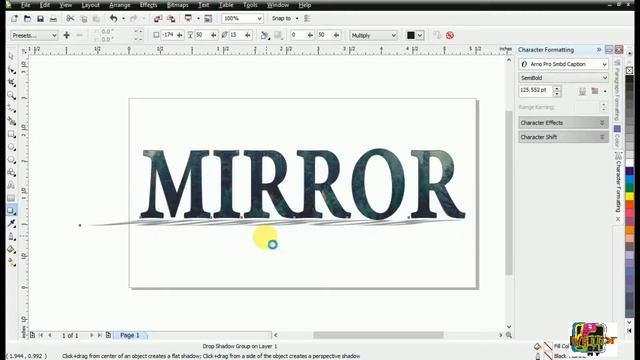The width and height of the screenshot is (640, 360).
Task: Click the Import icon
Action: (158, 18)
